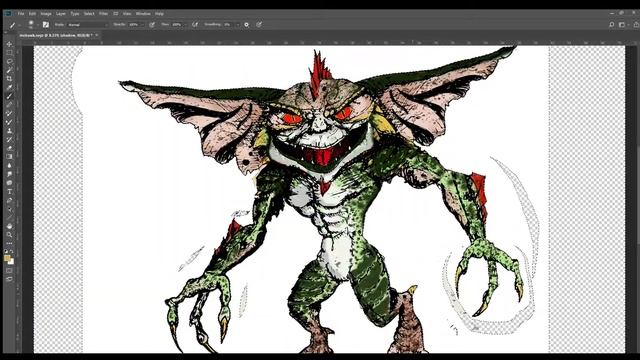Image resolution: width=640 pixels, height=360 pixels.
Task: Open the View menu
Action: click(x=127, y=13)
